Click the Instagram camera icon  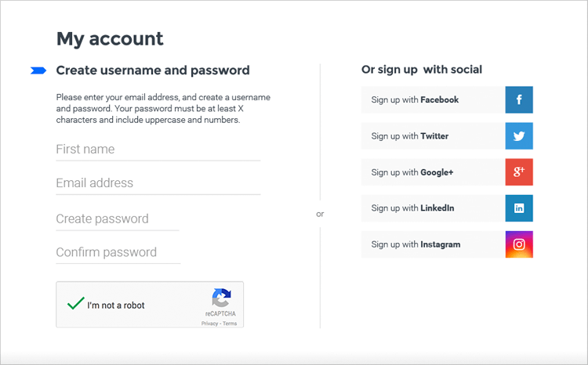click(x=519, y=244)
